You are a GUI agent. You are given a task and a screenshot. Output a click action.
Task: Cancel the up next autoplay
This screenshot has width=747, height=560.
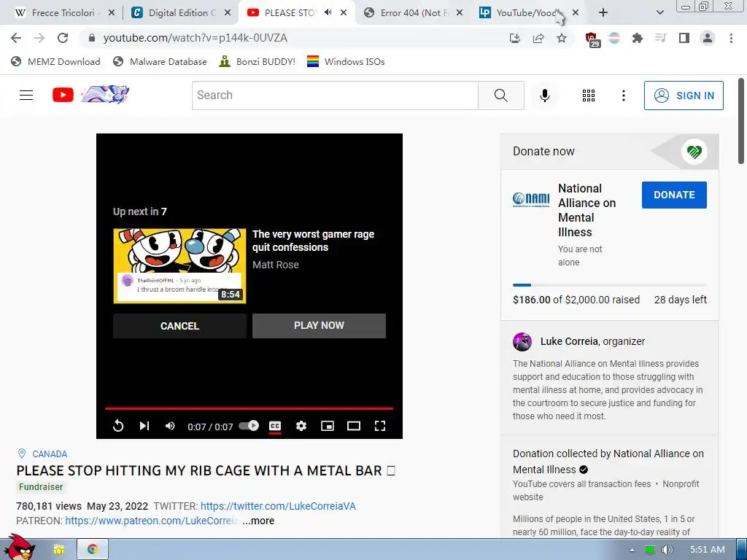click(x=179, y=326)
